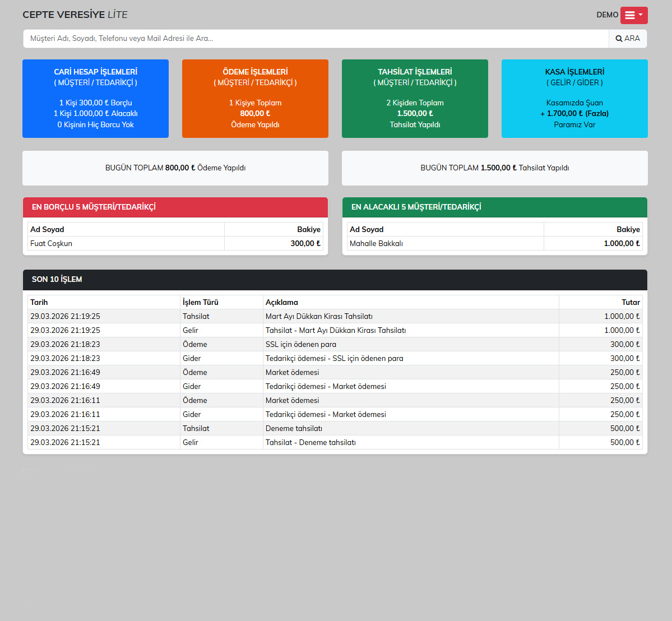Focus the customer search input field

[316, 39]
